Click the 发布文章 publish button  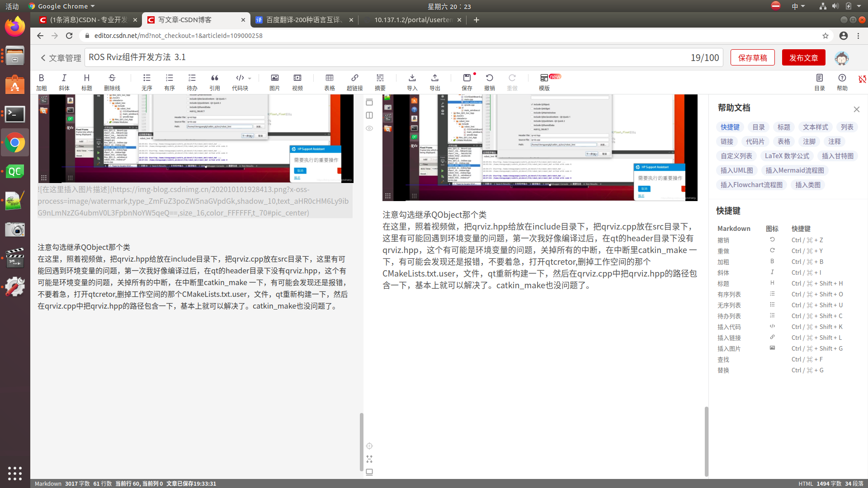803,58
